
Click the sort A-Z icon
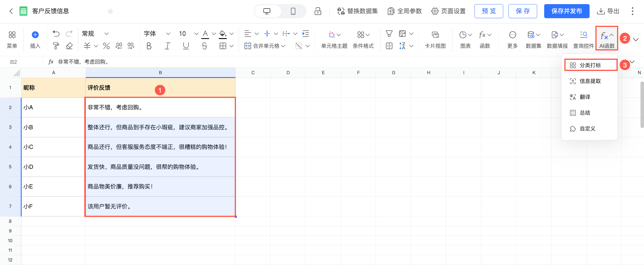click(402, 46)
